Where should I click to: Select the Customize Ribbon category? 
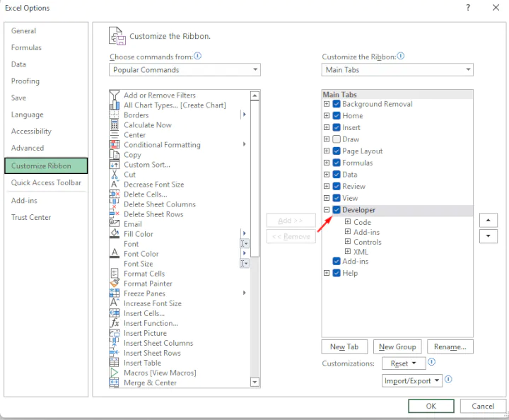coord(46,166)
